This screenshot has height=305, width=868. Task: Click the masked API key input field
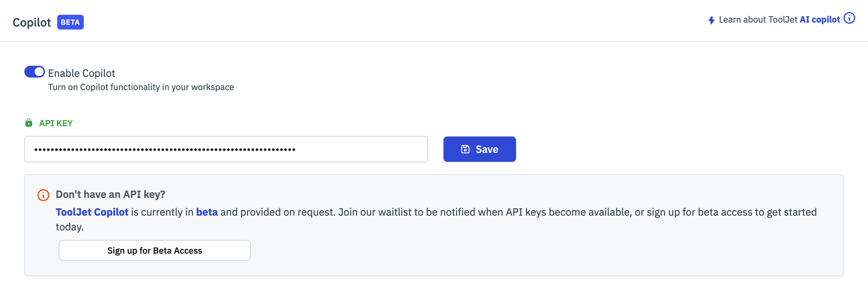tap(226, 149)
